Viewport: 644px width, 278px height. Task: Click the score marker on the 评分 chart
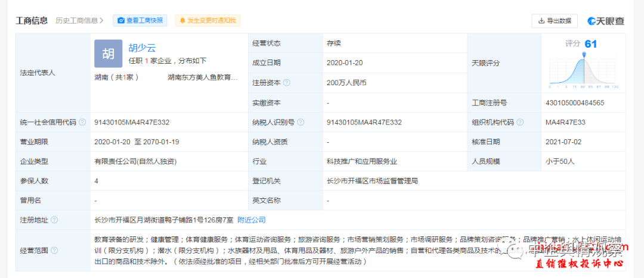pos(584,55)
